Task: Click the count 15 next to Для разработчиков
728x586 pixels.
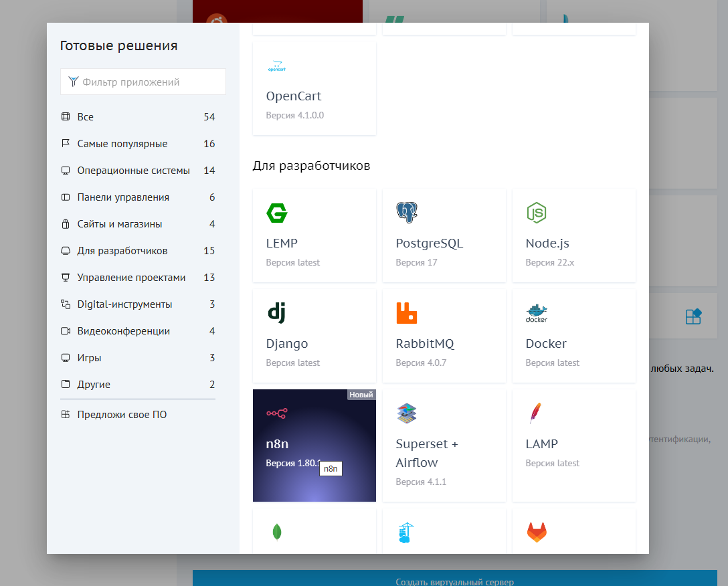Action: (209, 251)
